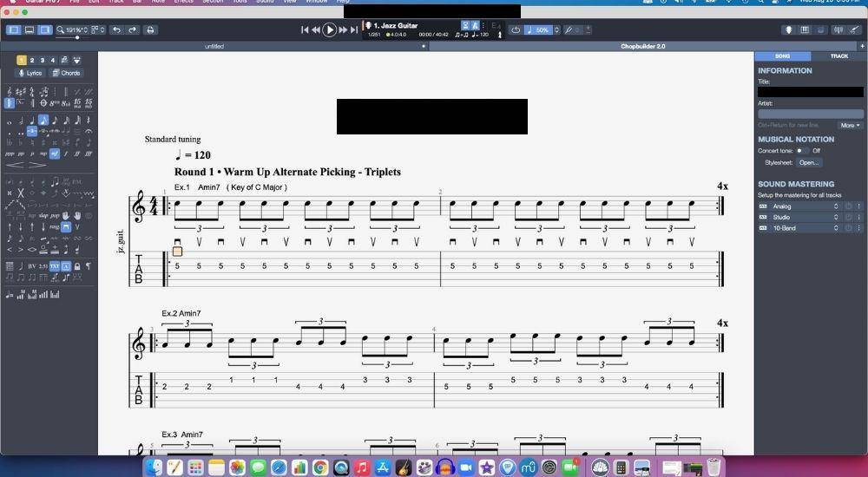Insert the treble clef
868x477 pixels.
(10, 91)
